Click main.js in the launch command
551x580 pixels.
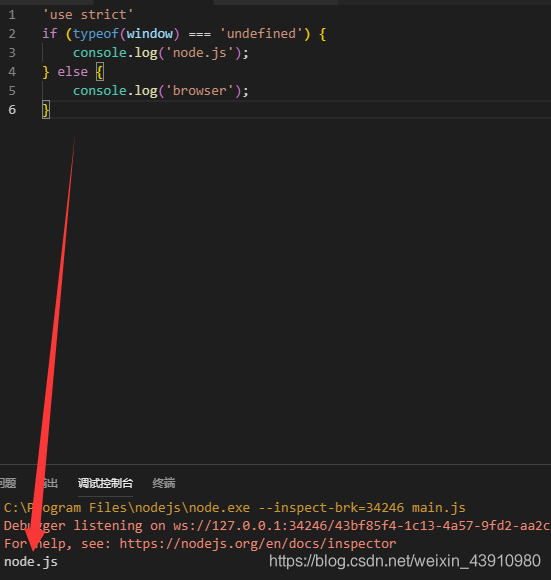[x=439, y=508]
